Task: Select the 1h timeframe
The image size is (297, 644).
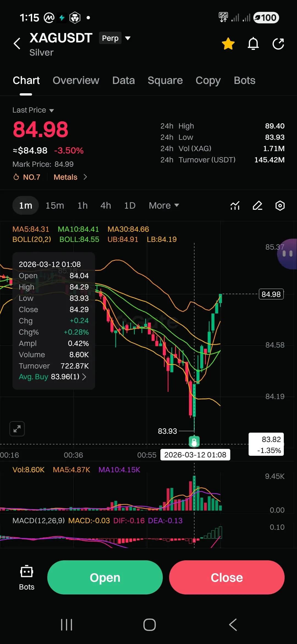Action: [x=82, y=205]
